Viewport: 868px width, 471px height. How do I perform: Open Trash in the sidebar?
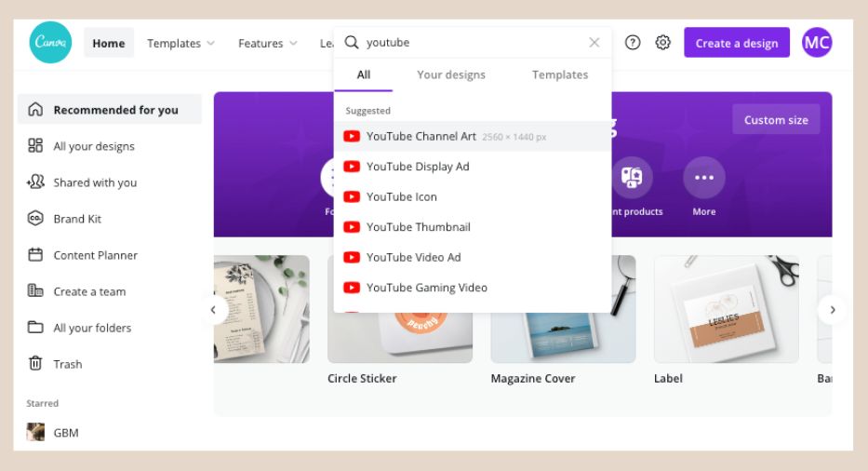tap(68, 364)
